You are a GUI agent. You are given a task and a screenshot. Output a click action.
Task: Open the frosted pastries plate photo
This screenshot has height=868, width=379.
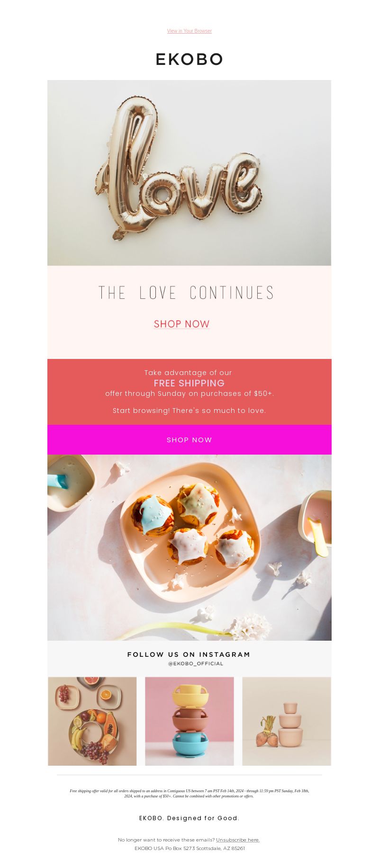click(x=189, y=548)
